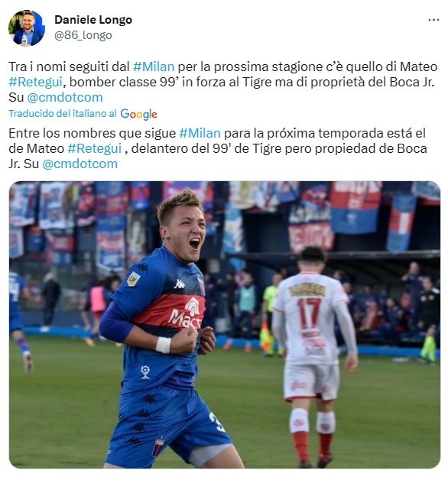Open #Milan hashtag in the Italian text

154,66
